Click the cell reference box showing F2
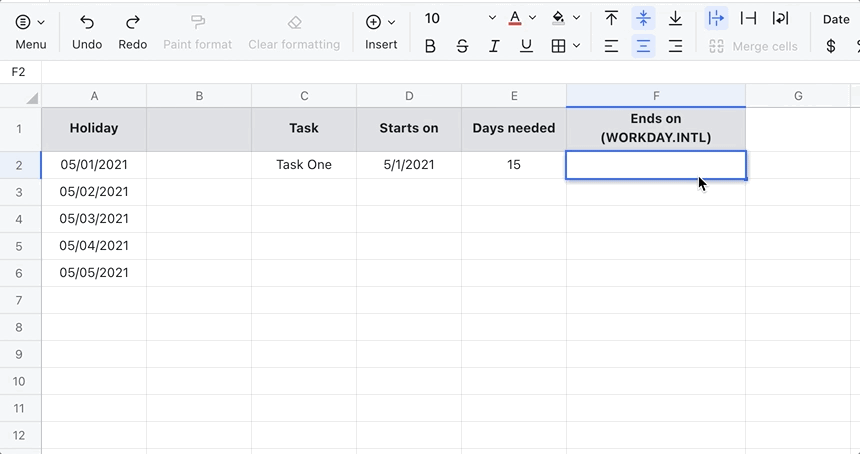860x454 pixels. (19, 72)
